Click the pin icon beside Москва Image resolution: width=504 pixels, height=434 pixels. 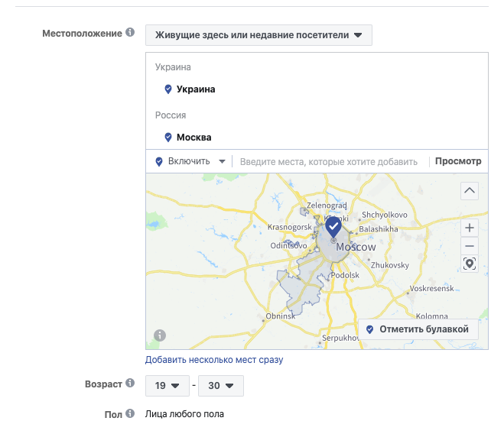168,138
